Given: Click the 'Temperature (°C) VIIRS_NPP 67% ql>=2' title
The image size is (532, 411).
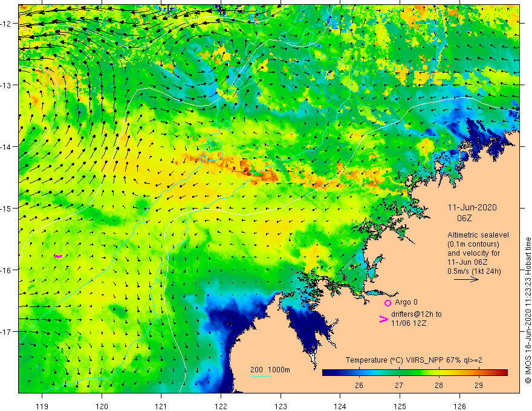Looking at the screenshot, I should point(414,360).
